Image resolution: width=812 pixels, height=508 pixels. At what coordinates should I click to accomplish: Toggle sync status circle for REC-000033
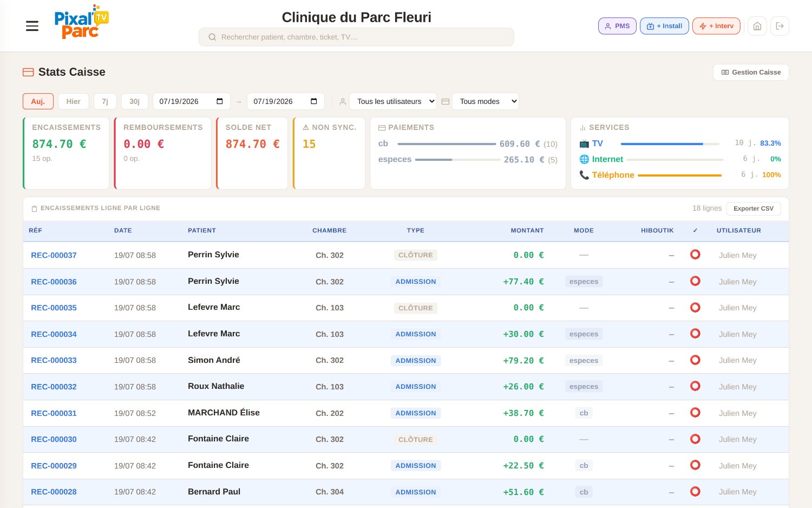coord(695,360)
